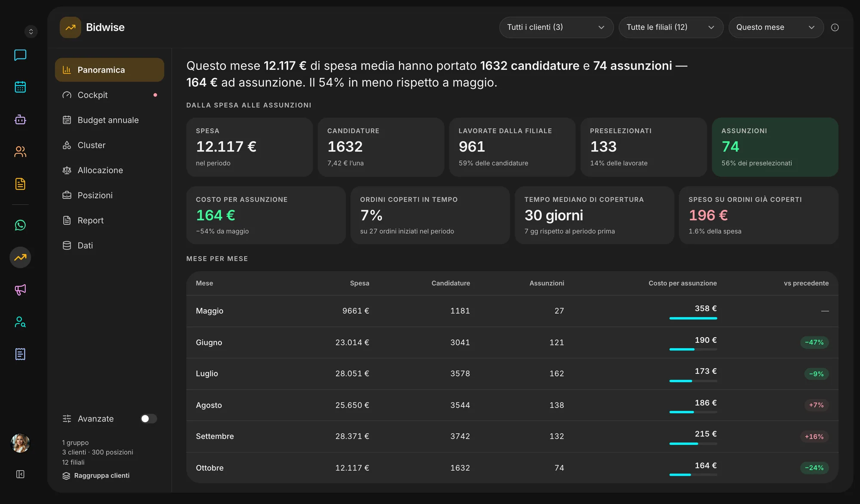860x504 pixels.
Task: Open the receipt list icon in the rail
Action: tap(20, 354)
